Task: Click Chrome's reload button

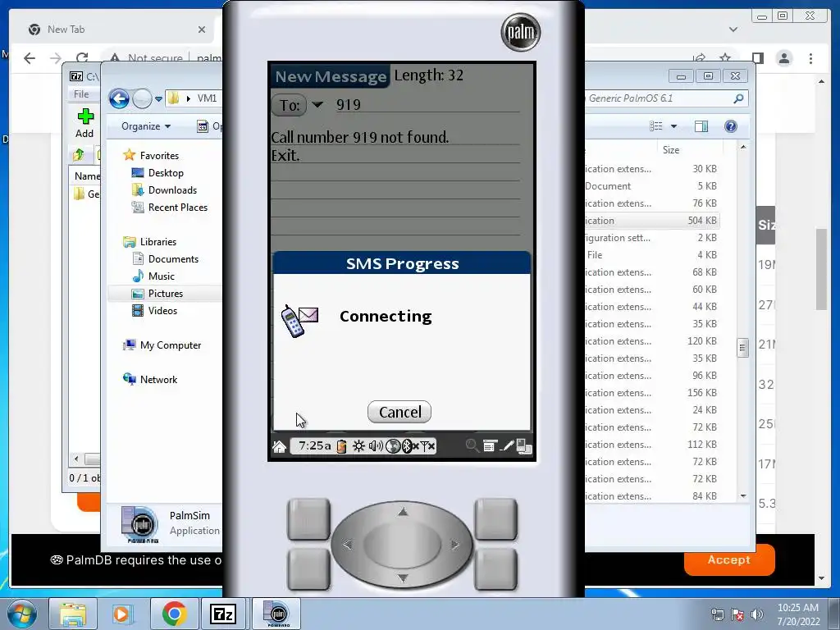Action: (x=82, y=58)
